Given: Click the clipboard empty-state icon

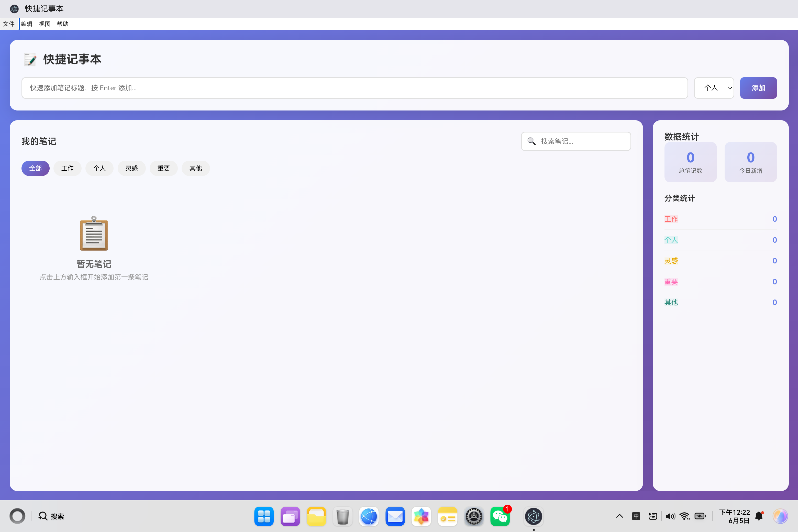Looking at the screenshot, I should (x=94, y=234).
